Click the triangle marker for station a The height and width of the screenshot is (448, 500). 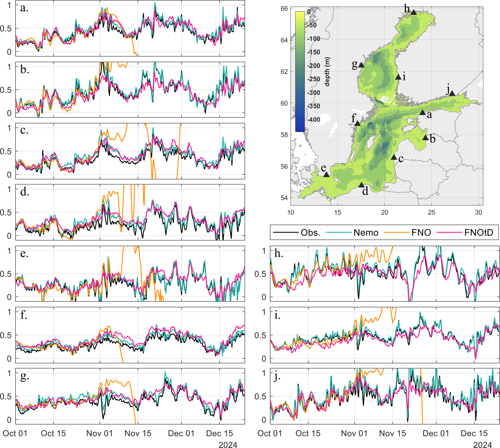coord(422,113)
